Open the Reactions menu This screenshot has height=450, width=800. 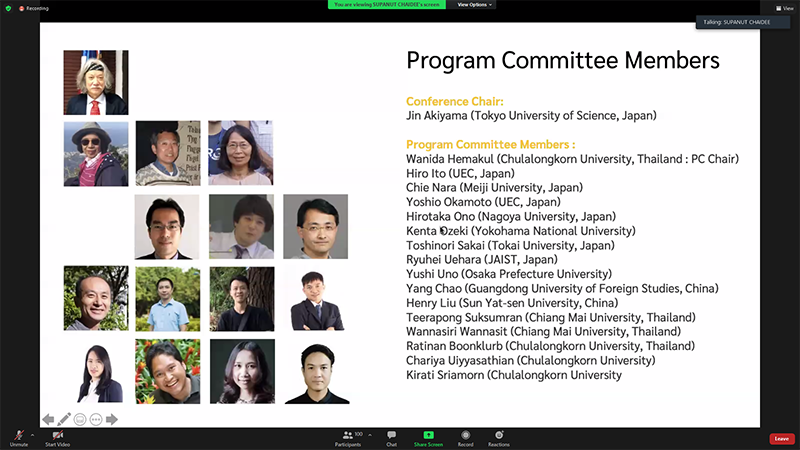click(x=499, y=438)
